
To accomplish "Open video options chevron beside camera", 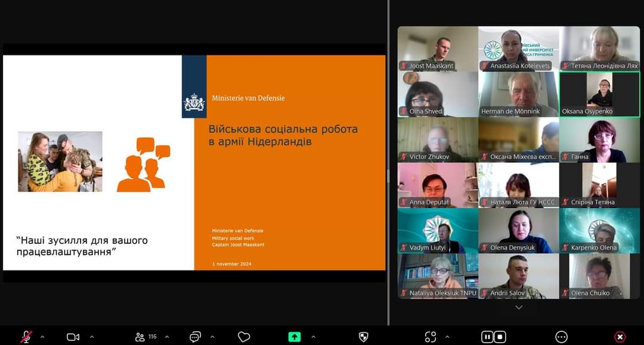I will point(91,337).
